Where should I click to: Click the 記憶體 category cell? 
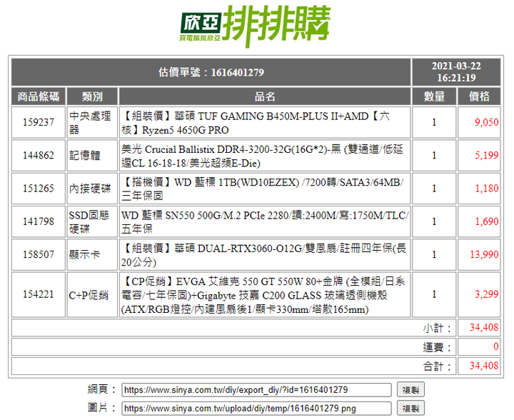click(x=92, y=156)
